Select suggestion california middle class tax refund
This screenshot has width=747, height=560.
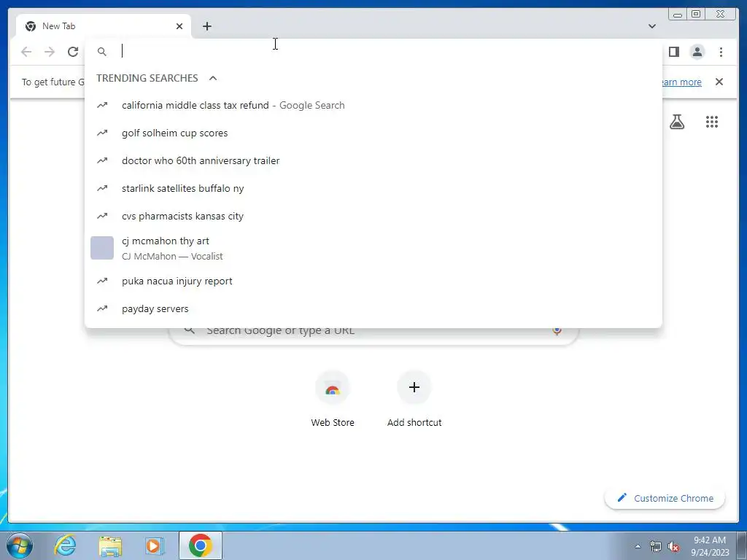pyautogui.click(x=373, y=105)
